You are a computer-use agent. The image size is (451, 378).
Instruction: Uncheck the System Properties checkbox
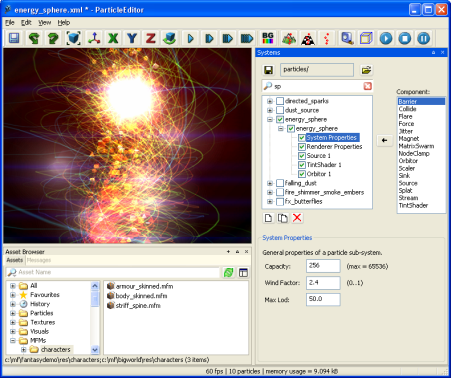[302, 138]
